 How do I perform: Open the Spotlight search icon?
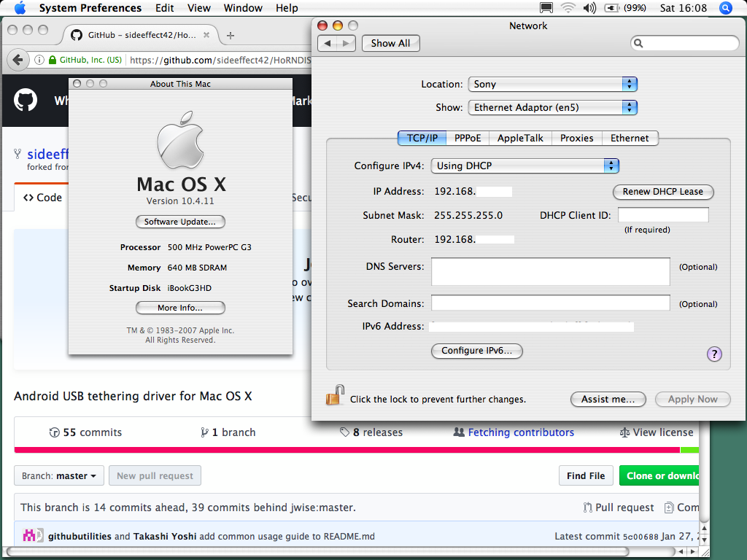coord(726,8)
